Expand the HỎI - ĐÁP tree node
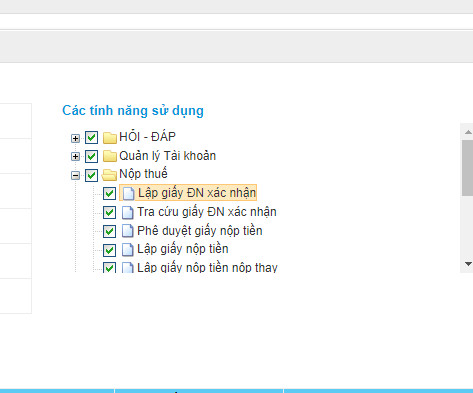 [75, 138]
